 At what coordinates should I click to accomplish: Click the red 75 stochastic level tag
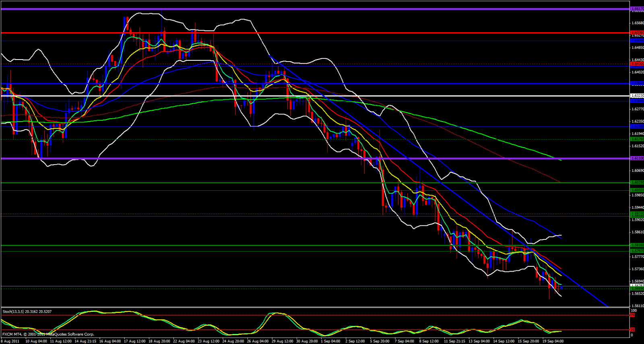click(x=632, y=315)
